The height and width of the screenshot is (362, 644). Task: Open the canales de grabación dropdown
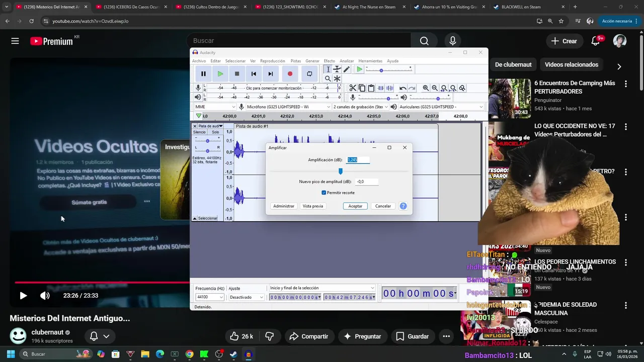(x=360, y=107)
